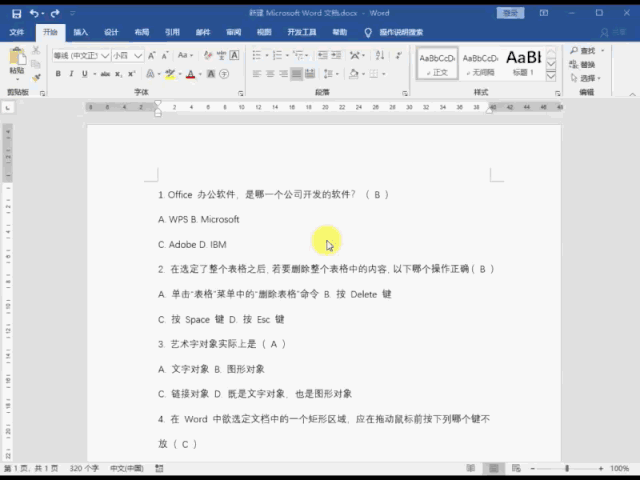Click the sign-in button in title bar
The width and height of the screenshot is (640, 480).
click(x=510, y=13)
